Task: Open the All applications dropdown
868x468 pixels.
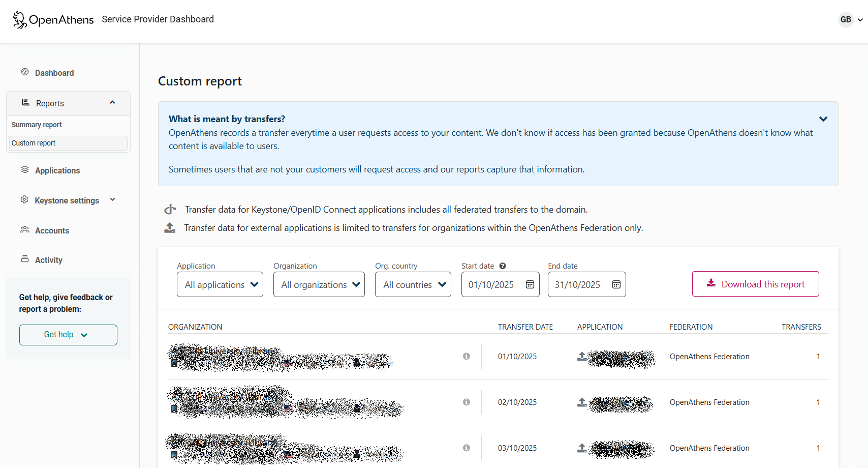Action: pyautogui.click(x=220, y=284)
